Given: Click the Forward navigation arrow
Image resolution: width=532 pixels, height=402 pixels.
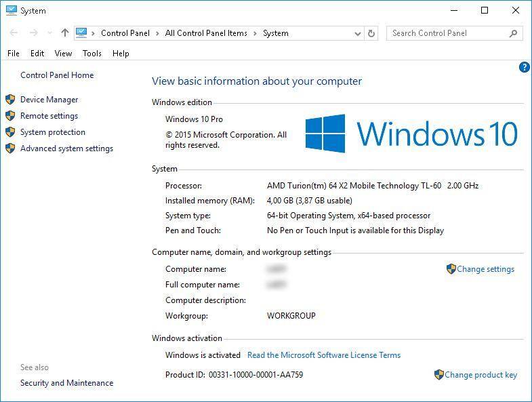Looking at the screenshot, I should pos(33,33).
